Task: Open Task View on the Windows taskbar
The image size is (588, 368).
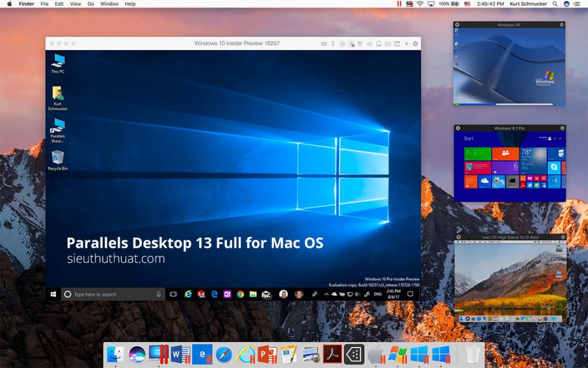Action: pyautogui.click(x=173, y=294)
